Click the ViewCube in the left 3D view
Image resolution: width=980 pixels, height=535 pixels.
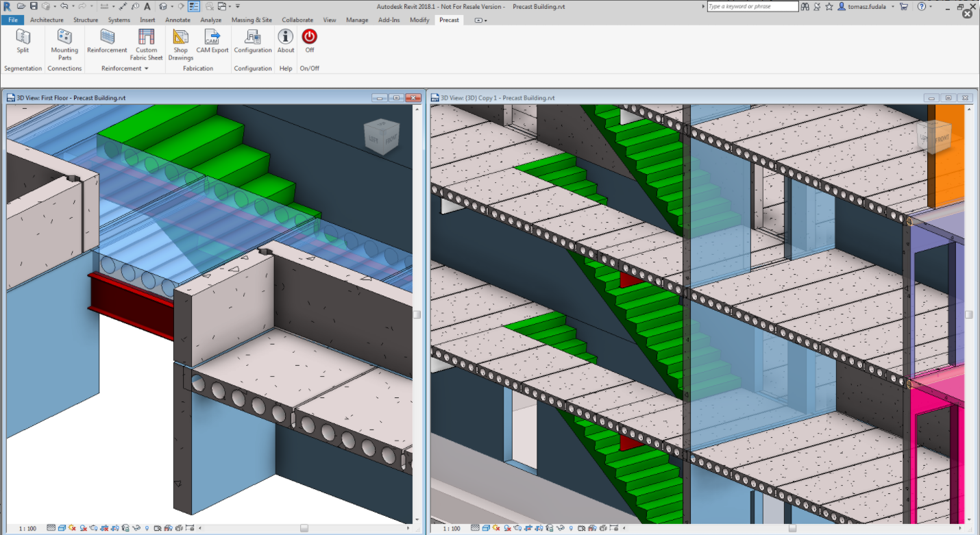pos(381,136)
